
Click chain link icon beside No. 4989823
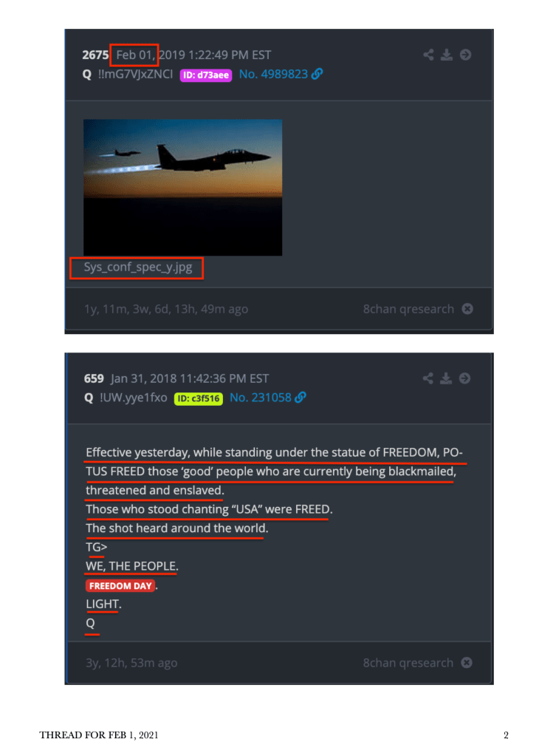tap(317, 74)
